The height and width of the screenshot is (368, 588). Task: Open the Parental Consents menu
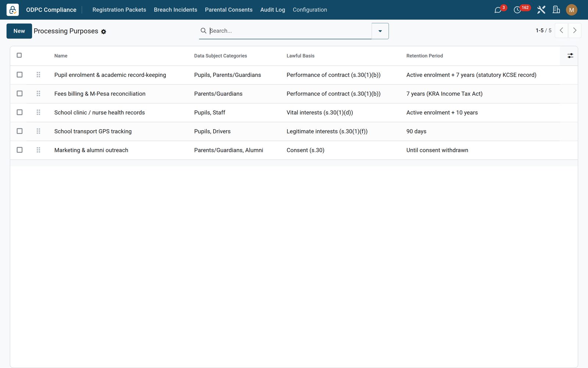(x=229, y=10)
